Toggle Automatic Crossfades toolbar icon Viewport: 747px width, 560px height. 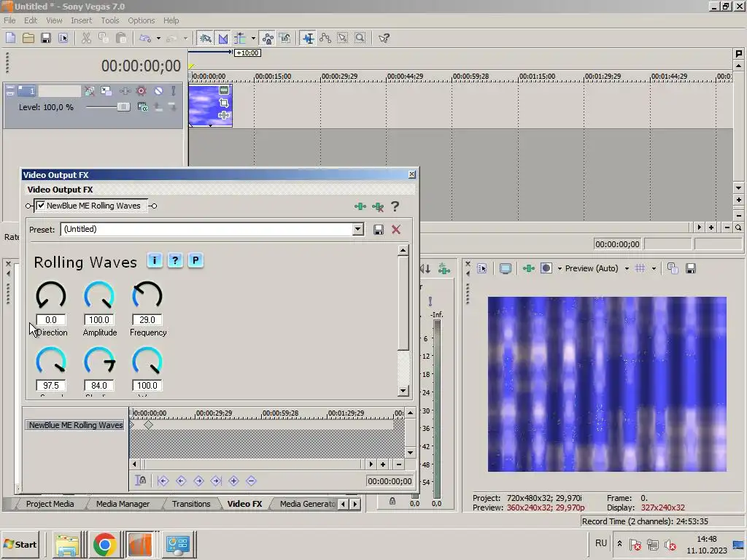pyautogui.click(x=223, y=38)
